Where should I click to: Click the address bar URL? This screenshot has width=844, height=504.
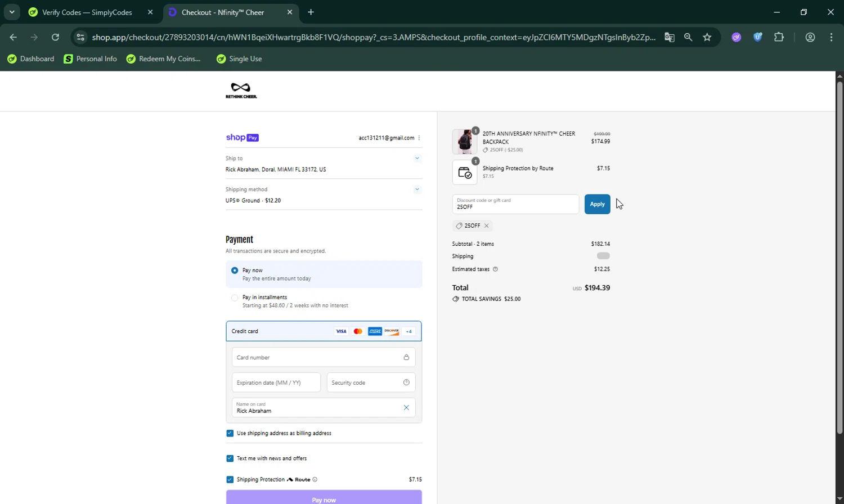tap(374, 37)
